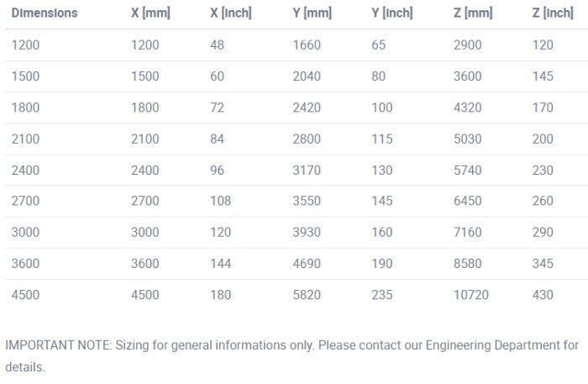Select the Z [inch] column header
Screen dimensions: 588x384
[x=554, y=13]
